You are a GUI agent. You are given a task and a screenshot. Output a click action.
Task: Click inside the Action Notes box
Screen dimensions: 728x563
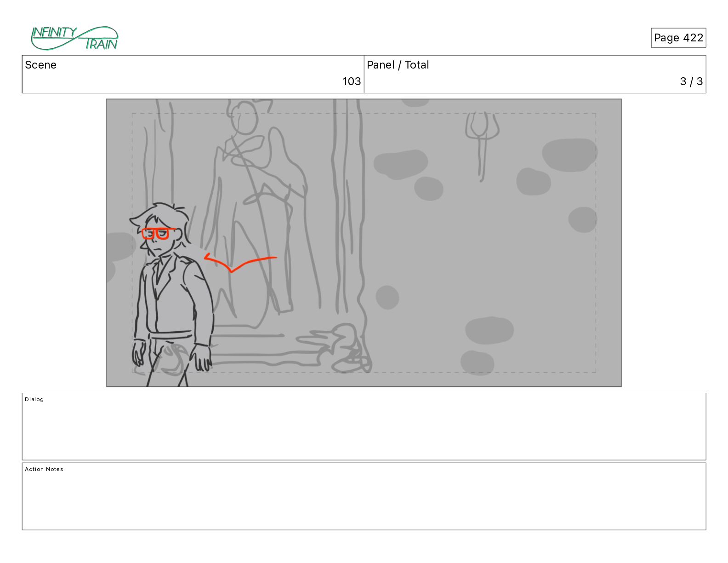coord(364,496)
